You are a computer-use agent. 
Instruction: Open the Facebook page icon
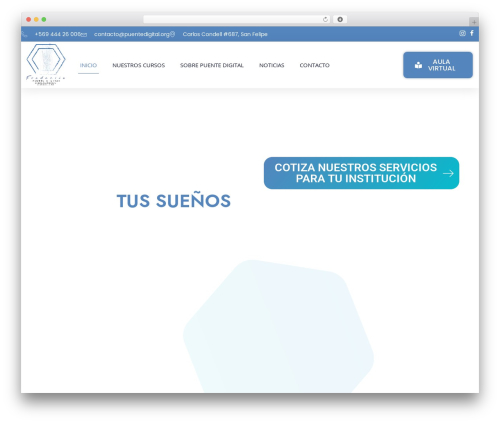472,33
